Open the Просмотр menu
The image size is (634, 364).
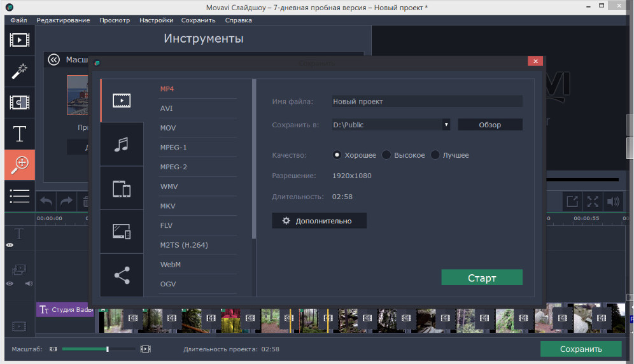click(x=115, y=20)
